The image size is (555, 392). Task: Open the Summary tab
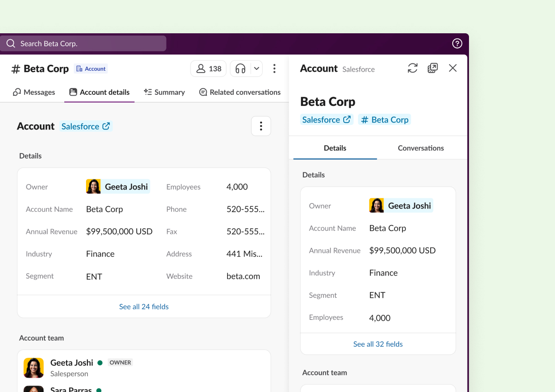[x=164, y=92]
